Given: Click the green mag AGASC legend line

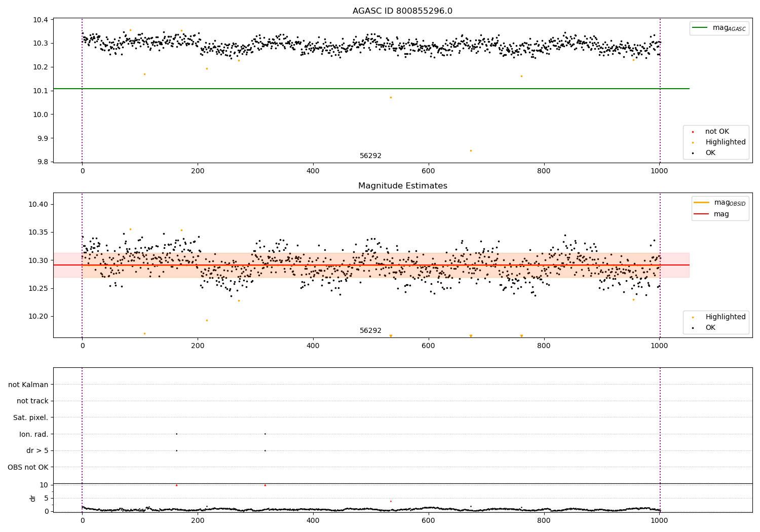Looking at the screenshot, I should pos(701,28).
